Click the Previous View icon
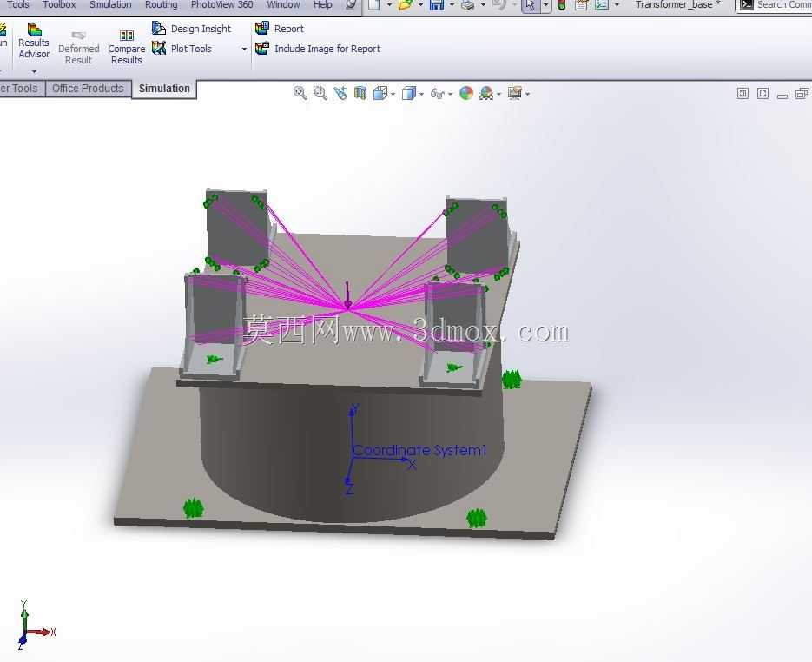 [x=340, y=93]
